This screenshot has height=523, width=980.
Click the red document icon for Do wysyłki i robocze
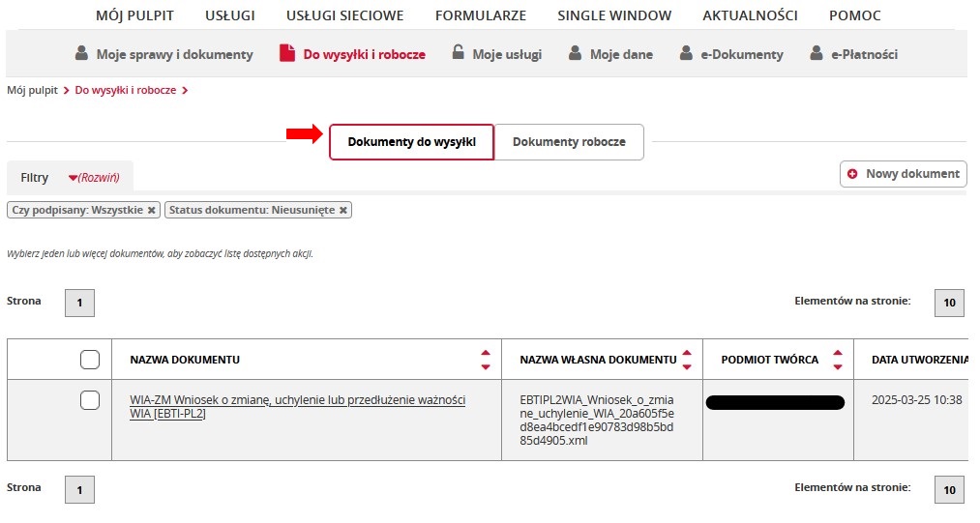[x=287, y=54]
